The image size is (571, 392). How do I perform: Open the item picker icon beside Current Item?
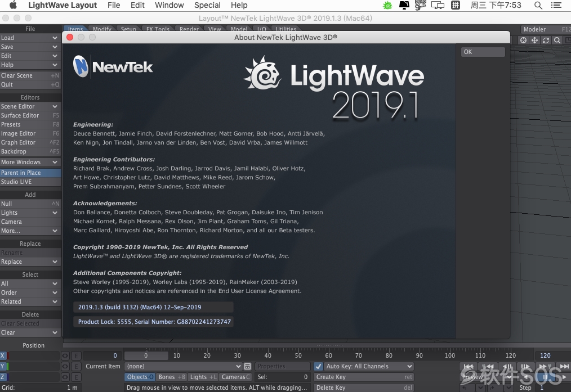coord(248,366)
